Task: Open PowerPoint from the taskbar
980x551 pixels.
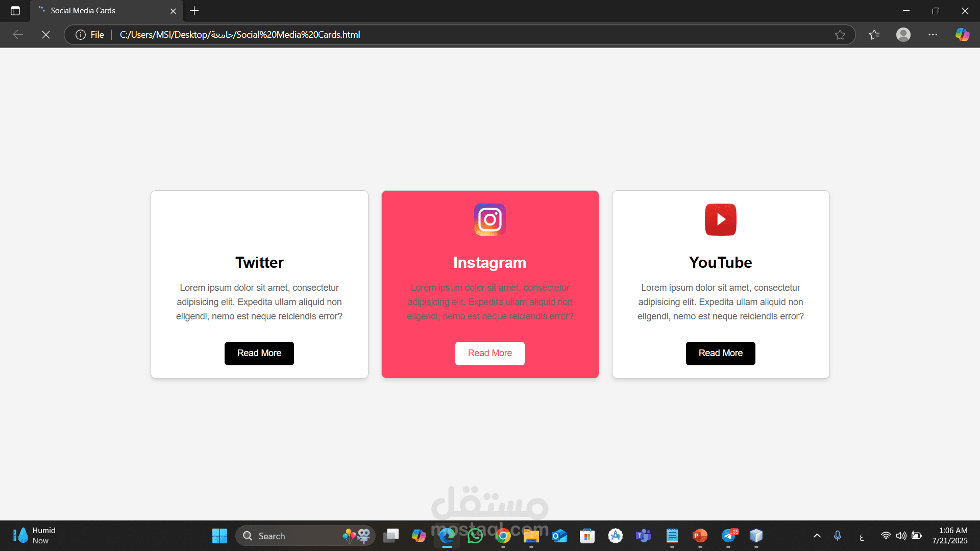Action: click(x=700, y=536)
